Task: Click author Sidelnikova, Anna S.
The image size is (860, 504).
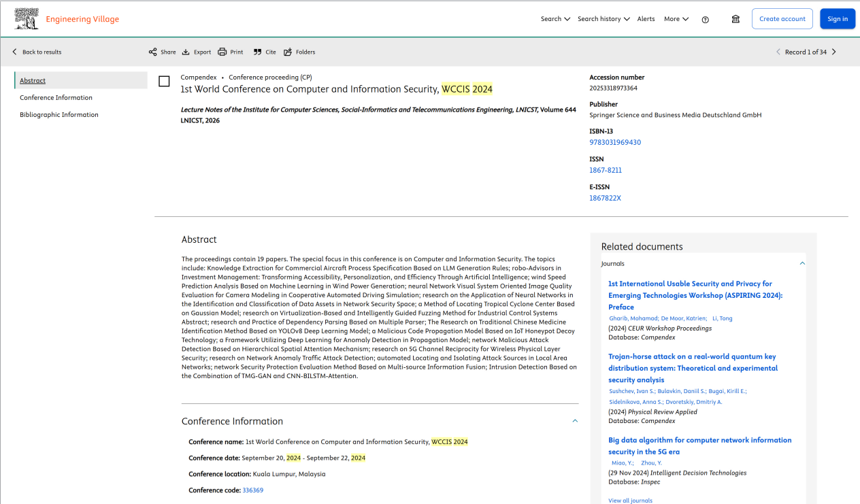Action: 635,402
